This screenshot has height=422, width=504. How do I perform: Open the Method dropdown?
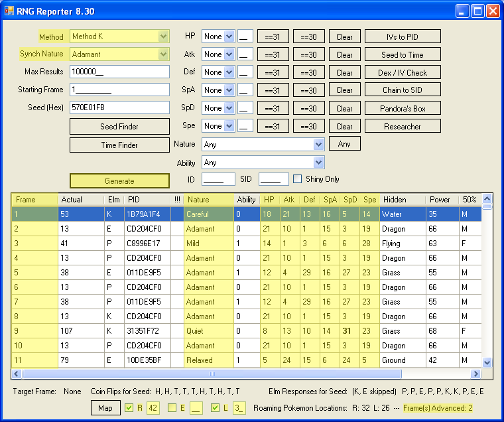click(x=163, y=36)
